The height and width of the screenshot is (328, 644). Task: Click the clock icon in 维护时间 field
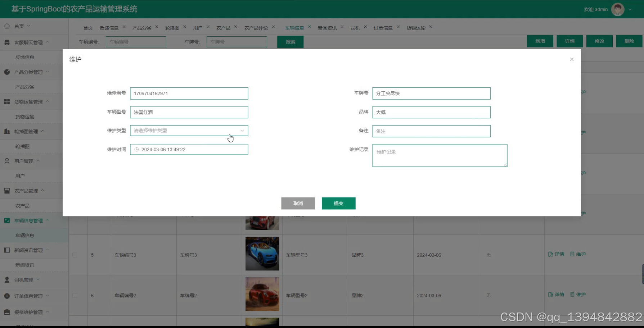point(137,149)
